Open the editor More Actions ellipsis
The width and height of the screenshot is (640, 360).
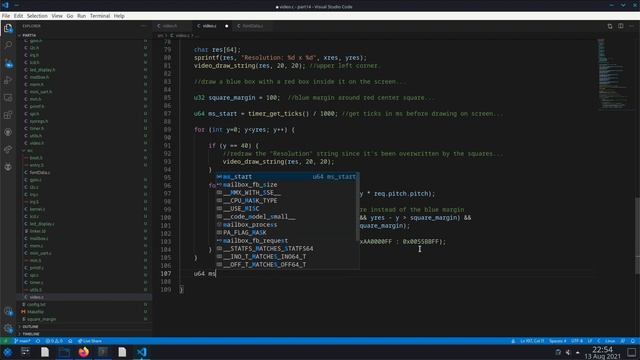coord(631,26)
